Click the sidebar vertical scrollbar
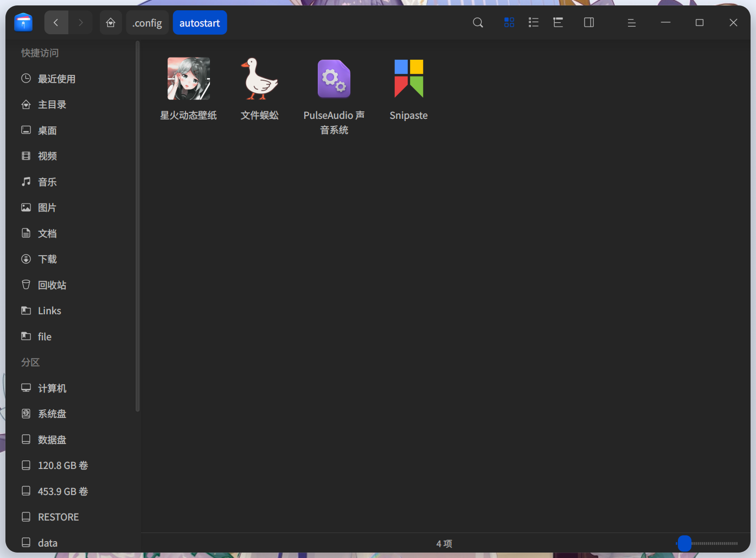This screenshot has width=756, height=558. [x=138, y=227]
